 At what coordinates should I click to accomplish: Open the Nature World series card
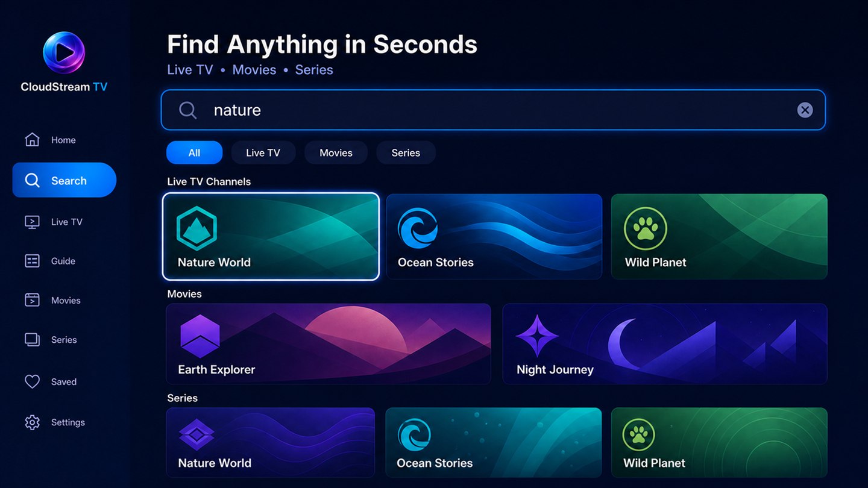(x=271, y=442)
